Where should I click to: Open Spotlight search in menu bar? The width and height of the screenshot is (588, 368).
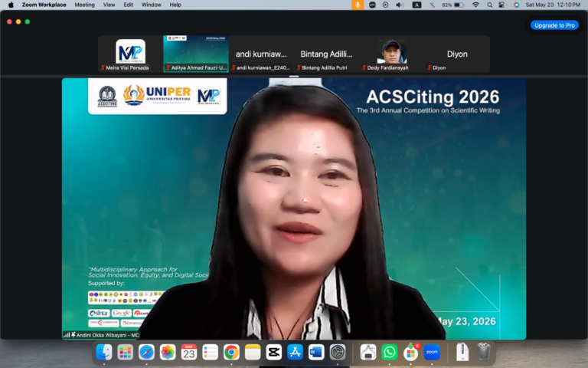coord(489,5)
